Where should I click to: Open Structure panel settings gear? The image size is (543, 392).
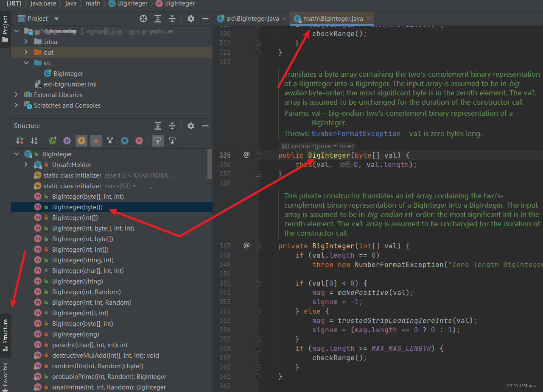[x=191, y=126]
